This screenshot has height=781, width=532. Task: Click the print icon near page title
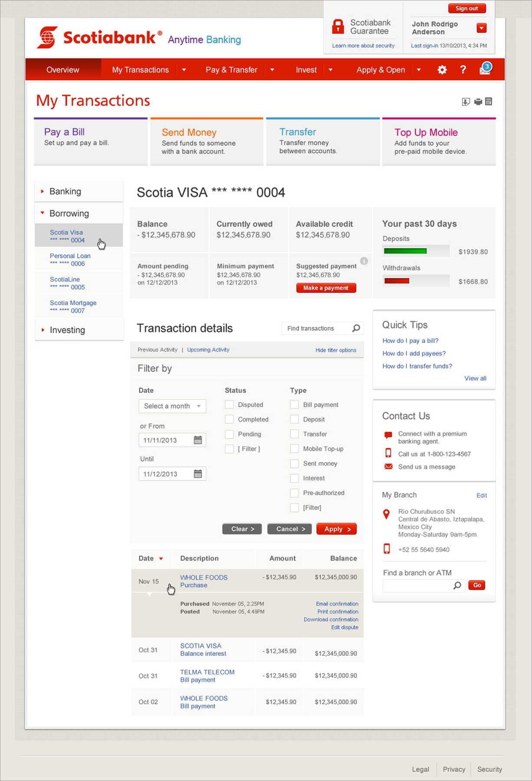tap(478, 102)
